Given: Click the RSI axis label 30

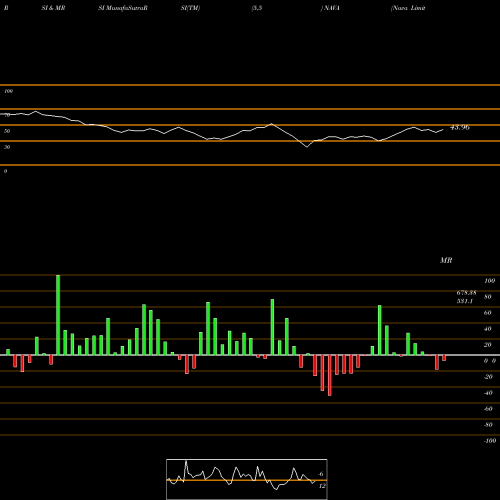Looking at the screenshot, I should [x=7, y=147].
